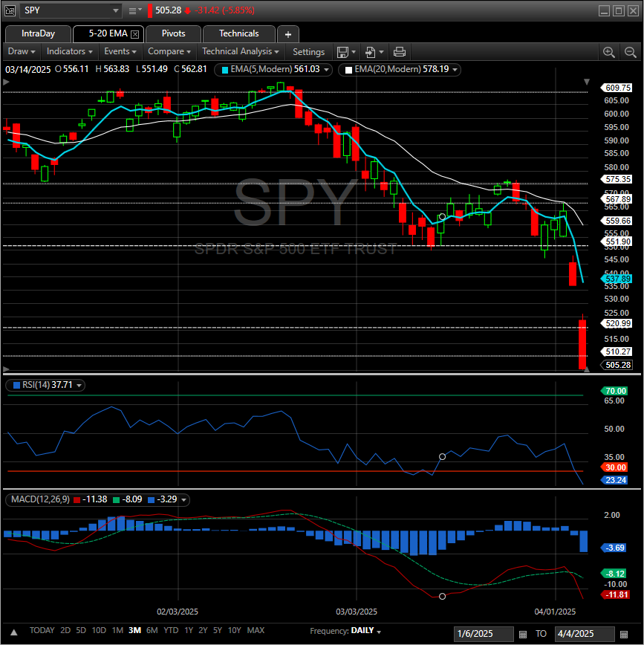Expand the Indicators dropdown menu
This screenshot has width=644, height=645.
70,51
